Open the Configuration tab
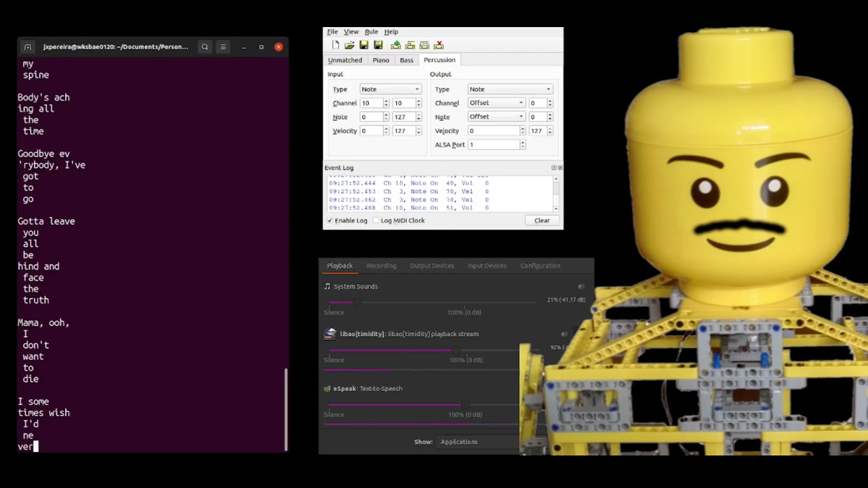This screenshot has height=488, width=868. [540, 266]
